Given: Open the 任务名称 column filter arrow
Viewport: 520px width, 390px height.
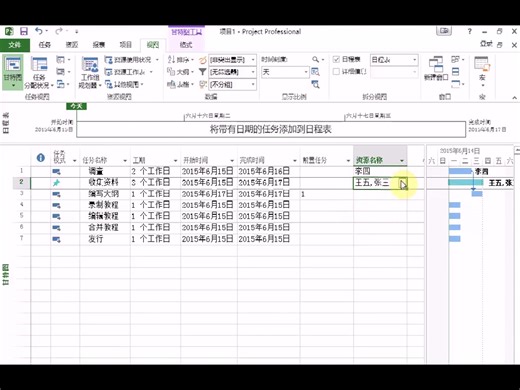Looking at the screenshot, I should coord(125,161).
